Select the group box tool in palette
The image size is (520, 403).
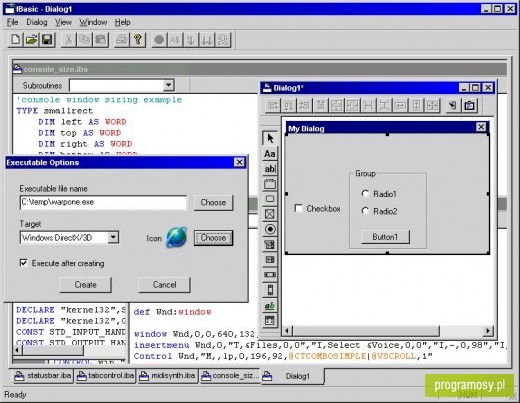coord(270,184)
